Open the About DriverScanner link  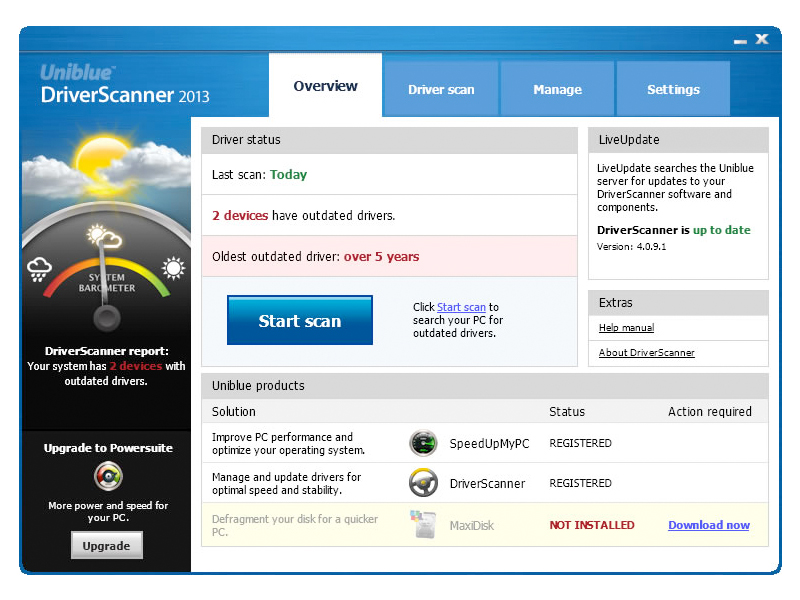coord(646,353)
